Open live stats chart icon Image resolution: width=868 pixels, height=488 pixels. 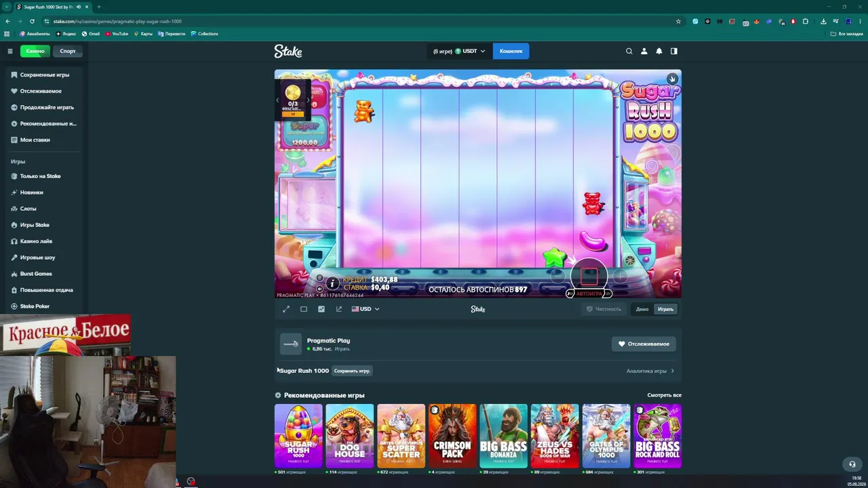tap(321, 309)
